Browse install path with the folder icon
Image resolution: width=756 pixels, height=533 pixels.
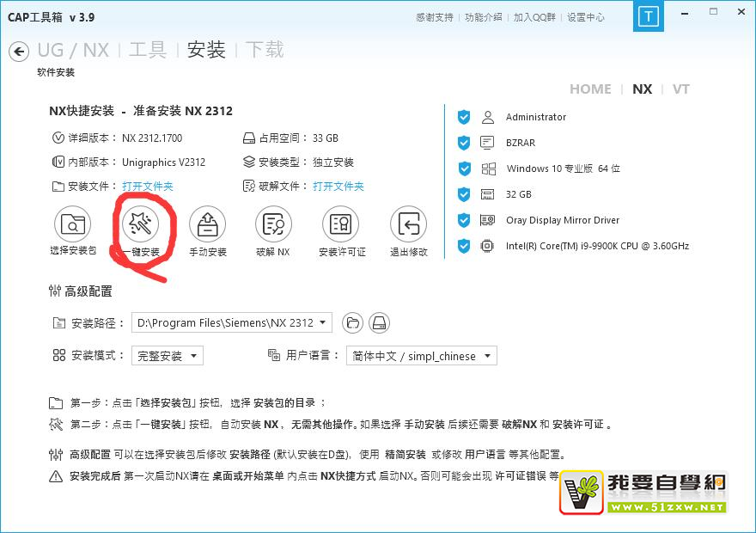pos(352,323)
